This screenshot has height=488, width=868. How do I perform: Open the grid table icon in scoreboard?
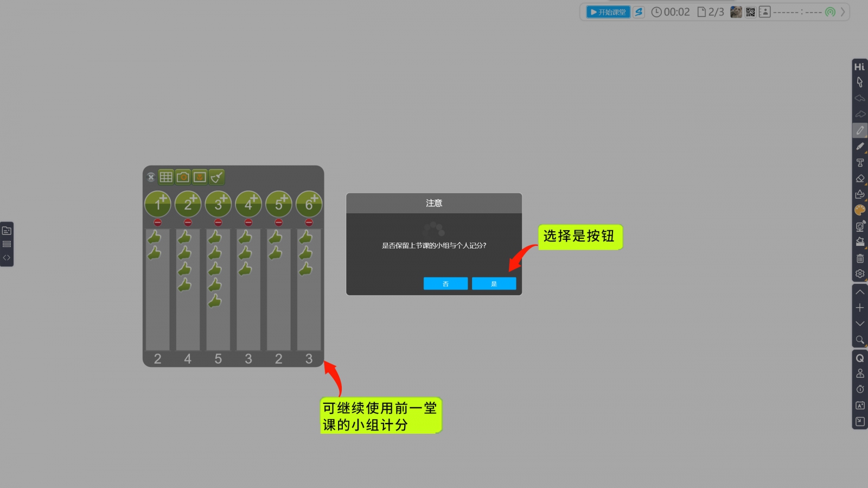pyautogui.click(x=166, y=177)
